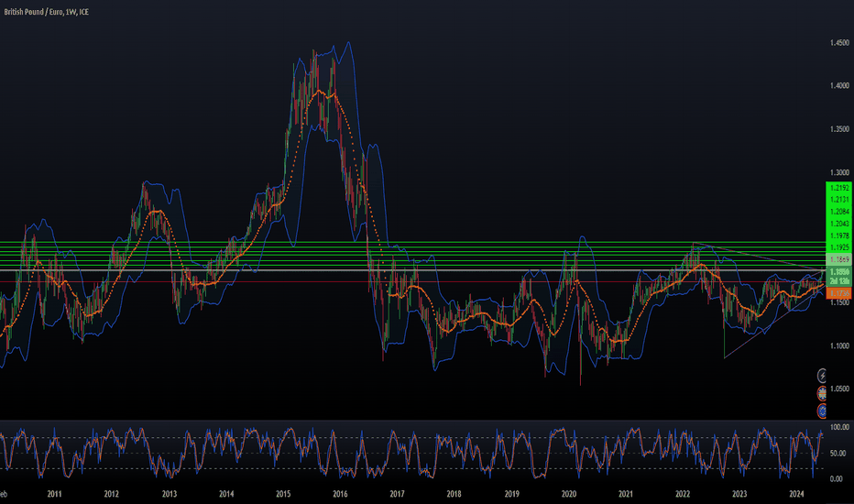Click the 2022 label on the time axis
This screenshot has width=854, height=504.
click(683, 494)
